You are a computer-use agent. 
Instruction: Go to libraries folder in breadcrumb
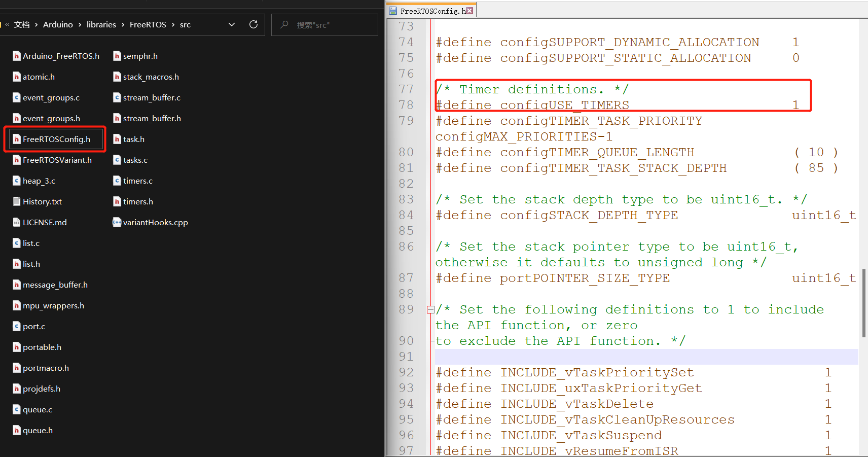101,24
